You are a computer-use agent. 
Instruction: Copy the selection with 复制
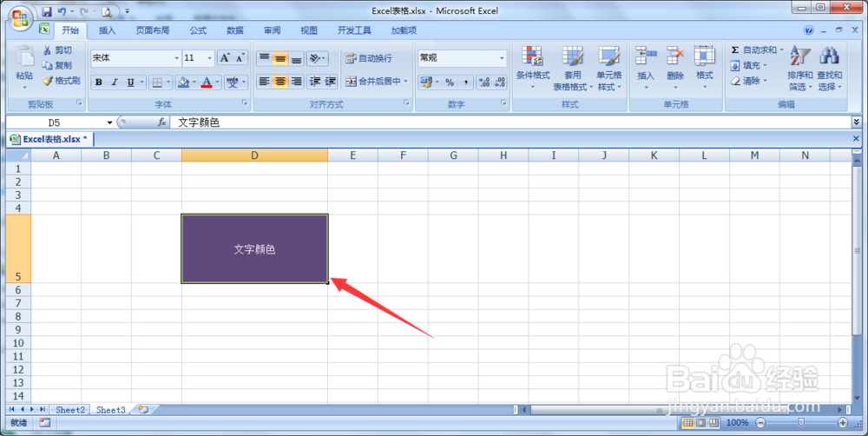point(57,65)
